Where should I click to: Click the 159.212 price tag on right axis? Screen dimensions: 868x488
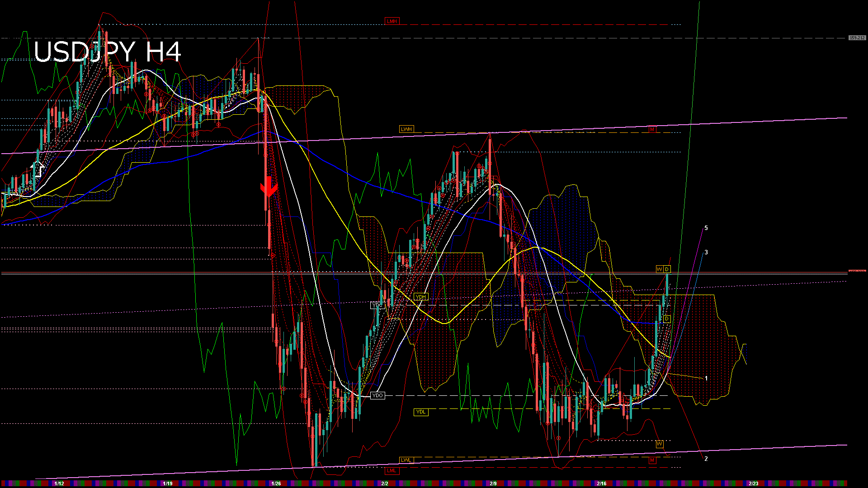pos(857,38)
